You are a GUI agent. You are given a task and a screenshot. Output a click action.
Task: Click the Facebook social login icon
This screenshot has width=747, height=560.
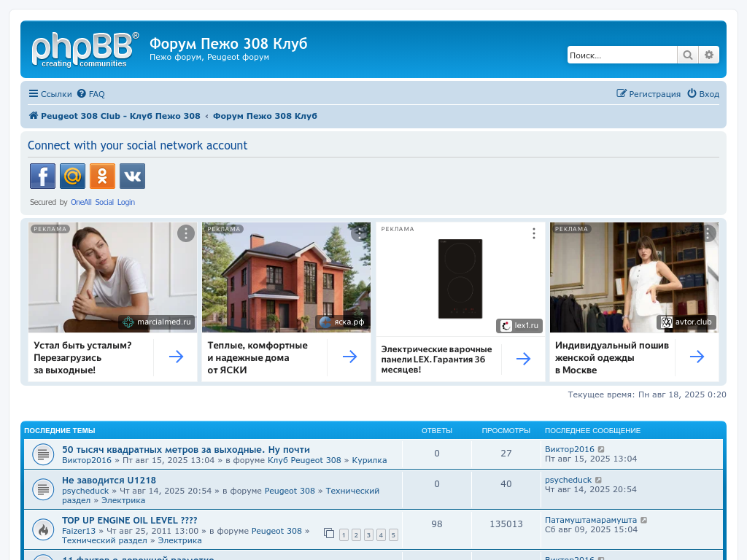[x=42, y=176]
